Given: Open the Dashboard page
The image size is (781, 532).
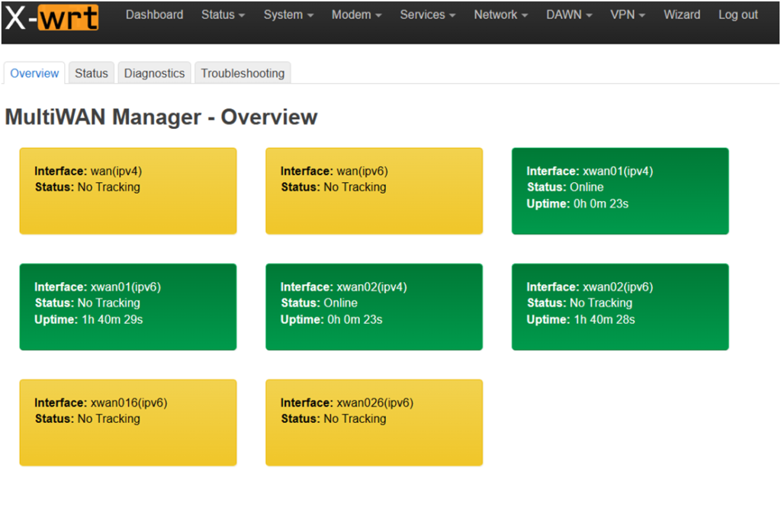Looking at the screenshot, I should click(x=154, y=15).
